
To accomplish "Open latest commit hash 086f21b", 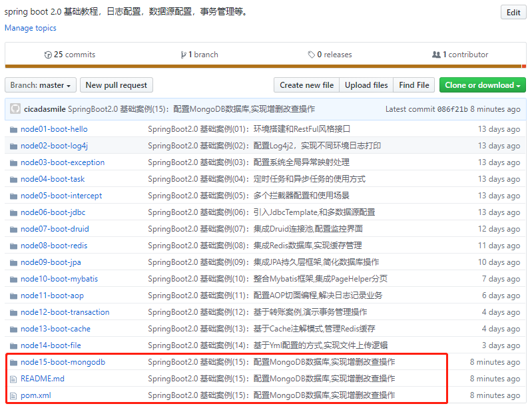I will coord(452,109).
